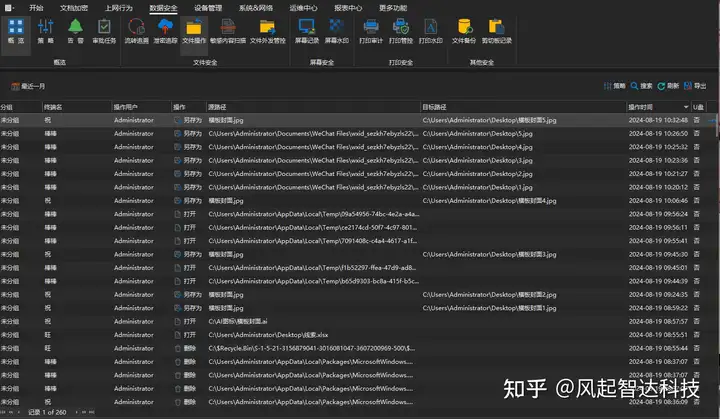
Task: Sort by the 终端名 column header
Action: point(77,107)
